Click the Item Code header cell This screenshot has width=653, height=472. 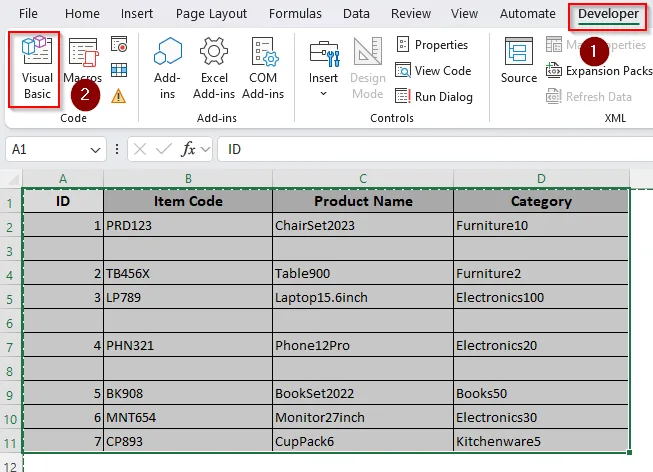click(x=188, y=201)
